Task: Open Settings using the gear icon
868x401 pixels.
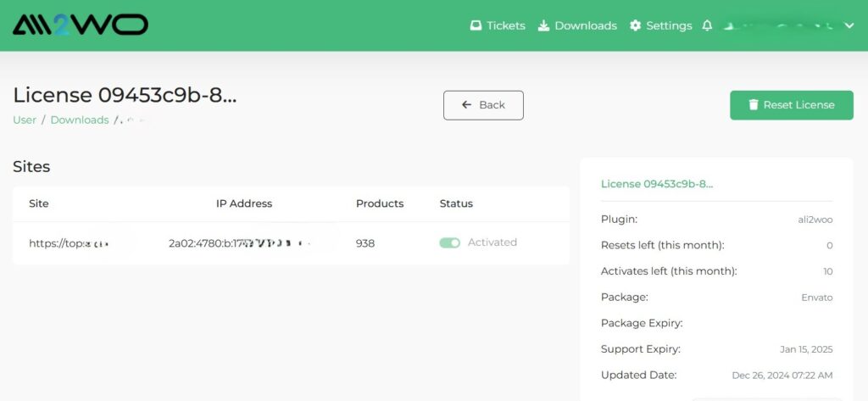Action: (636, 25)
